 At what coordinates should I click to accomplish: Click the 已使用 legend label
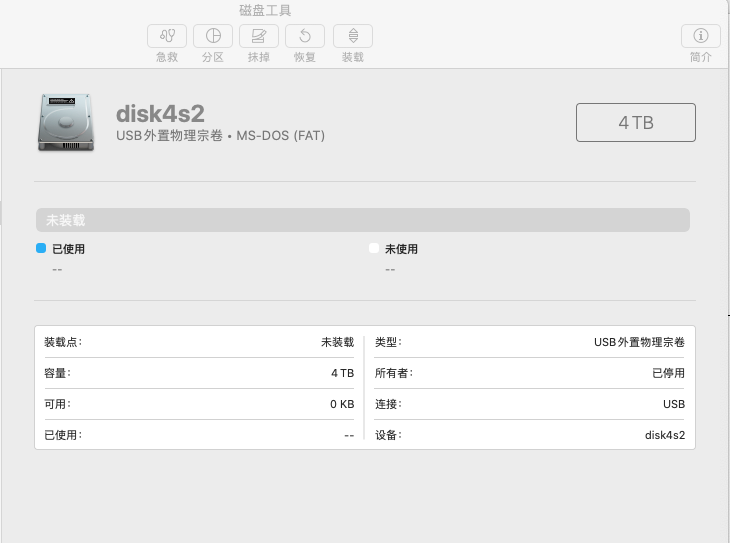click(68, 249)
